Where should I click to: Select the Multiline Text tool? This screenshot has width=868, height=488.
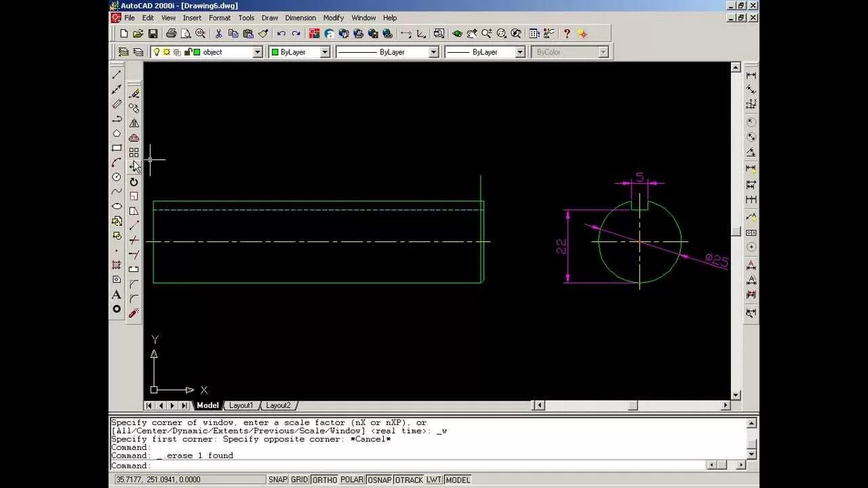(117, 295)
